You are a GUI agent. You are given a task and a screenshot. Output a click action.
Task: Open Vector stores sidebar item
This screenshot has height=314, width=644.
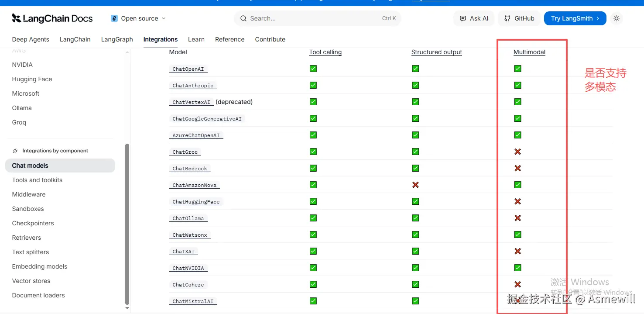[31, 281]
